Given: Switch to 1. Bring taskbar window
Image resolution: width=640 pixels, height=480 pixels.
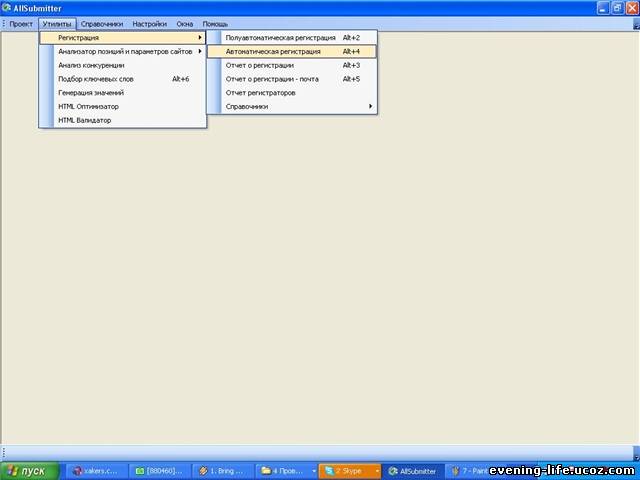Looking at the screenshot, I should coord(223,471).
